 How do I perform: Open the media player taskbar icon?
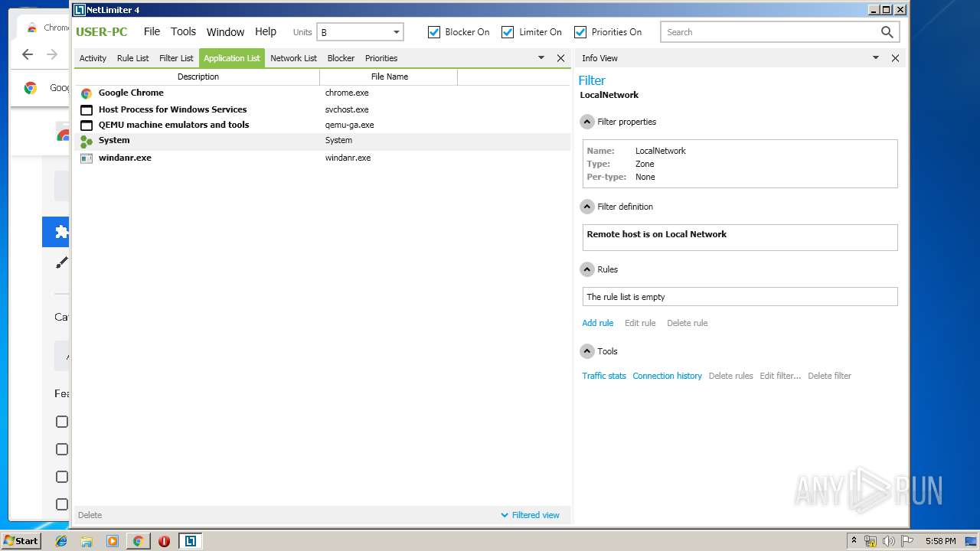point(112,541)
